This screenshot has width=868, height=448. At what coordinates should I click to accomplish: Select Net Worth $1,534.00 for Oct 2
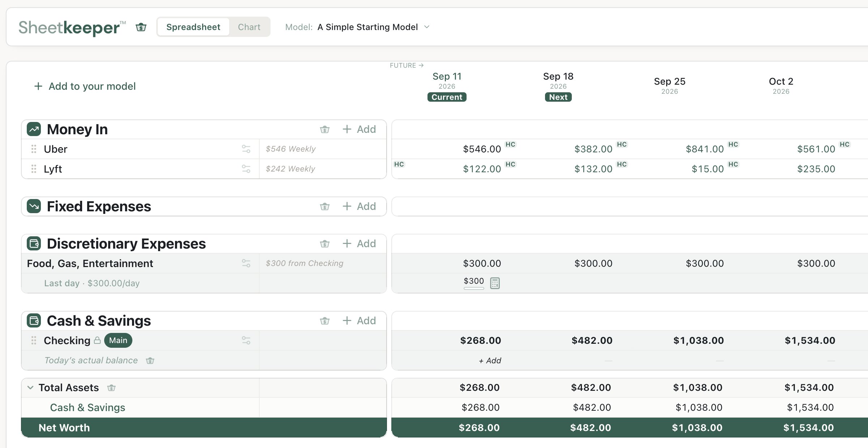pyautogui.click(x=809, y=428)
